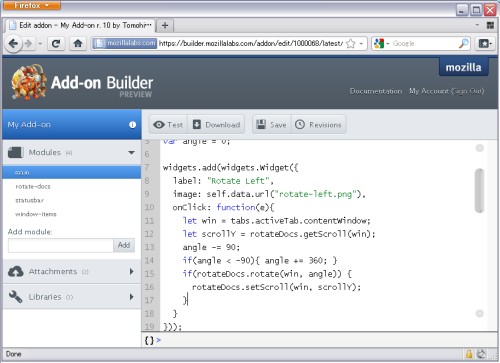Go to the browser home page

tap(78, 43)
